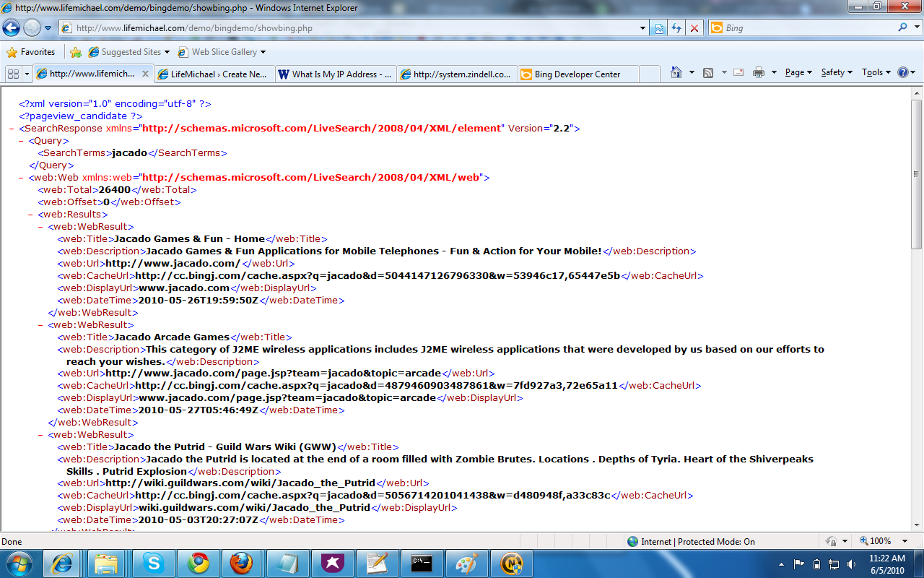Refresh the page with the Refresh icon
This screenshot has width=924, height=578.
tap(676, 28)
